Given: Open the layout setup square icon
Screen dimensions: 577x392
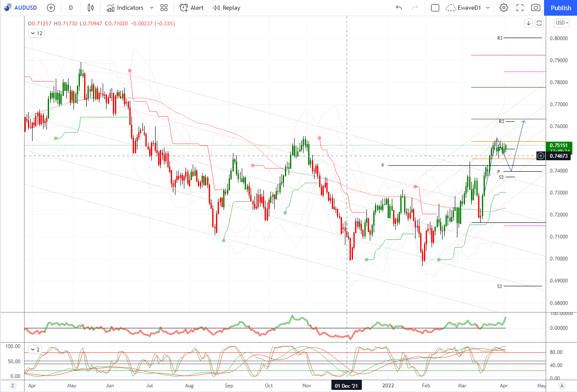Looking at the screenshot, I should pos(435,8).
